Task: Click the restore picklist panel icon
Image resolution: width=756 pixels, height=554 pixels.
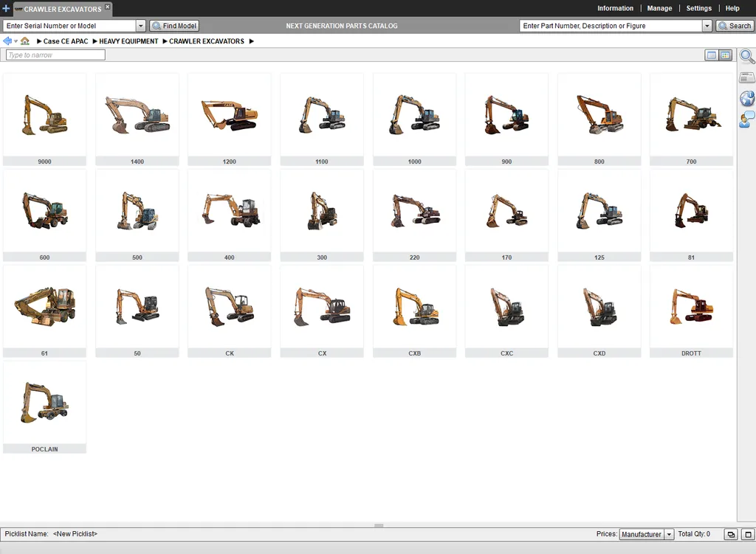Action: tap(731, 534)
